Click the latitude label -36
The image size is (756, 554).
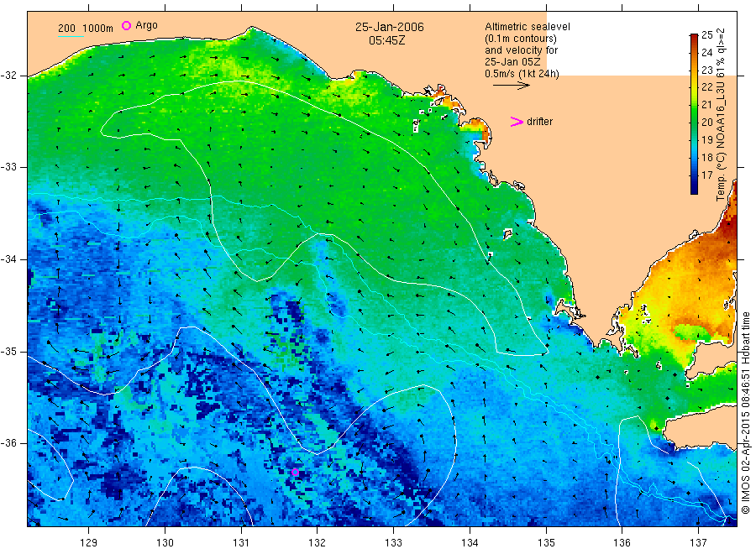tap(8, 442)
